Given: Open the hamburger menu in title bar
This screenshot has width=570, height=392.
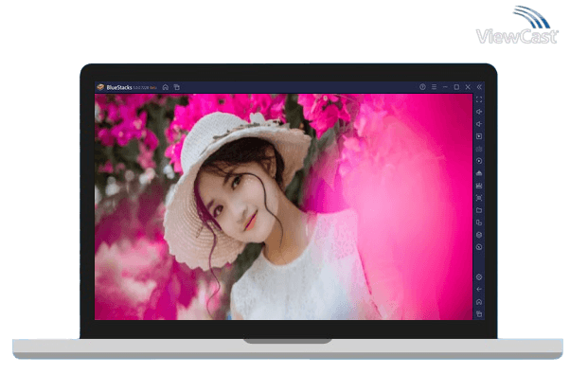Looking at the screenshot, I should click(434, 87).
